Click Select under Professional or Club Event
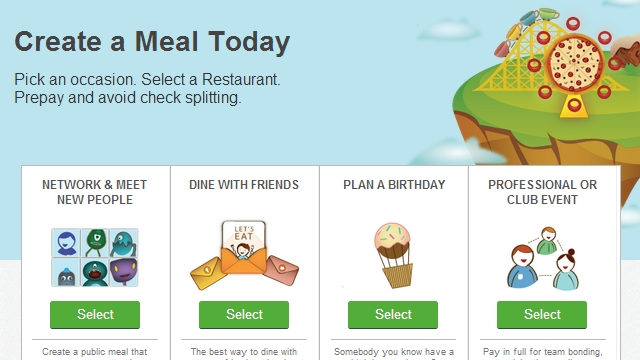Image resolution: width=640 pixels, height=360 pixels. (542, 314)
